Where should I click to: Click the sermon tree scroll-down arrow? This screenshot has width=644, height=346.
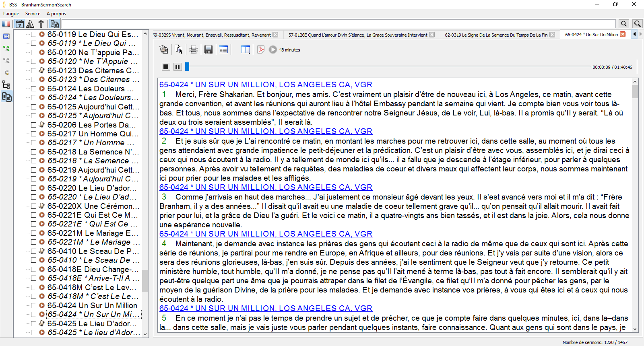point(145,334)
